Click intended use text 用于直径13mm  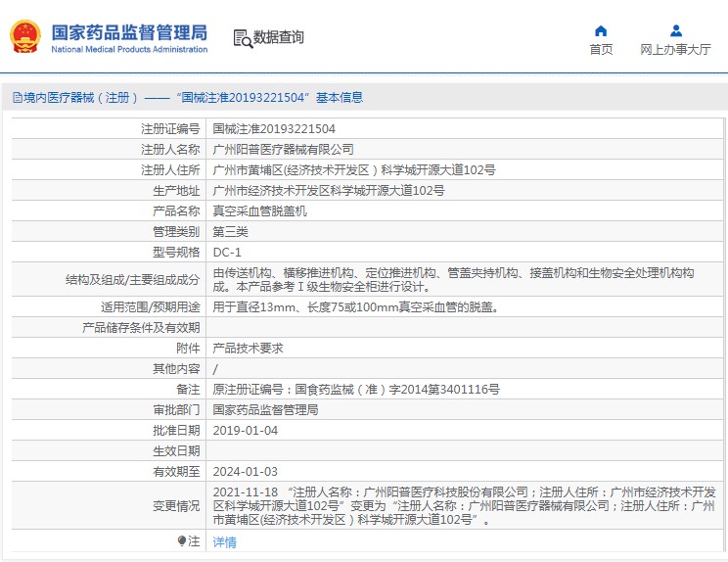(356, 307)
